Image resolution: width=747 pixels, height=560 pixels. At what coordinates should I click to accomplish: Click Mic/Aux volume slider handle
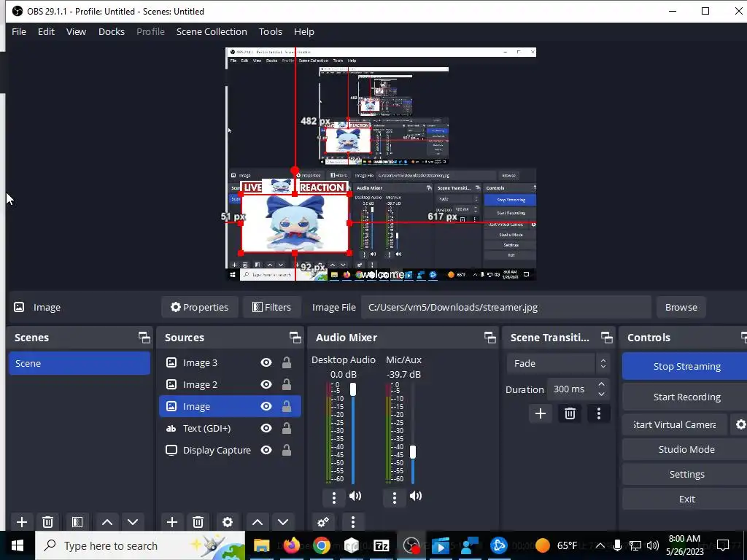tap(413, 452)
